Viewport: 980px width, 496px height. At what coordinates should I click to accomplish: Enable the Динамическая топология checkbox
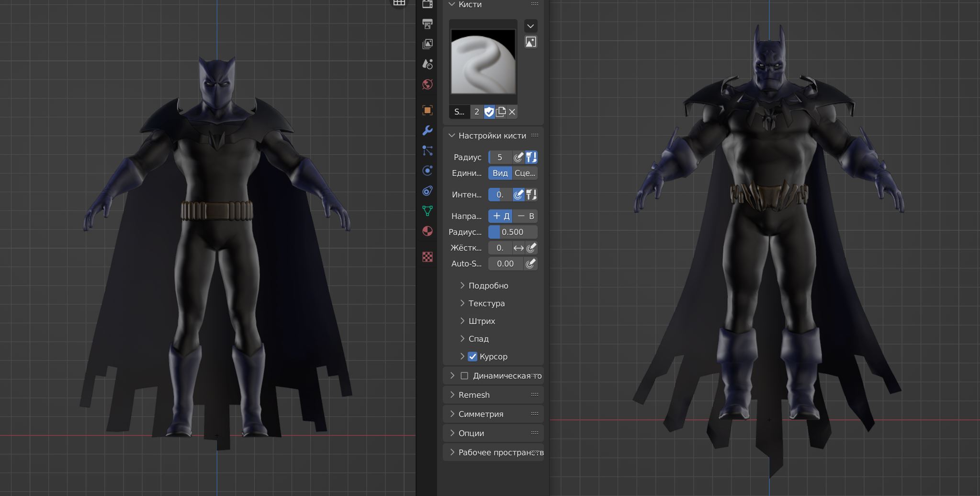click(464, 376)
